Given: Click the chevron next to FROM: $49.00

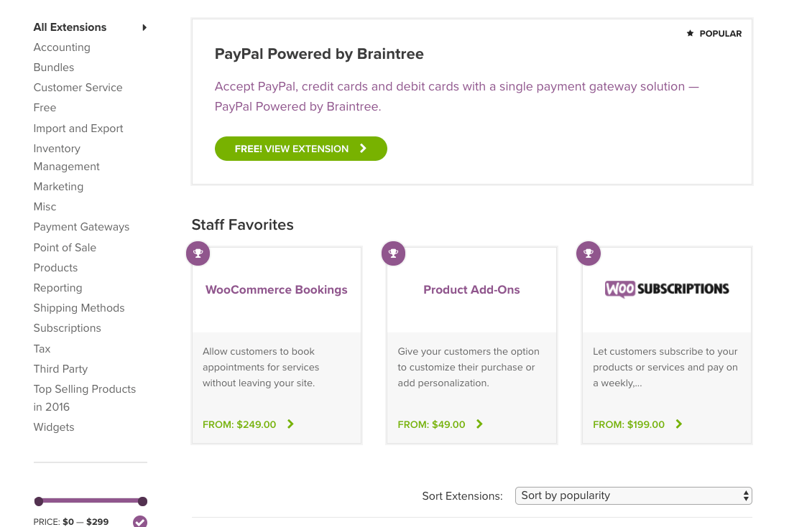Looking at the screenshot, I should pos(479,424).
